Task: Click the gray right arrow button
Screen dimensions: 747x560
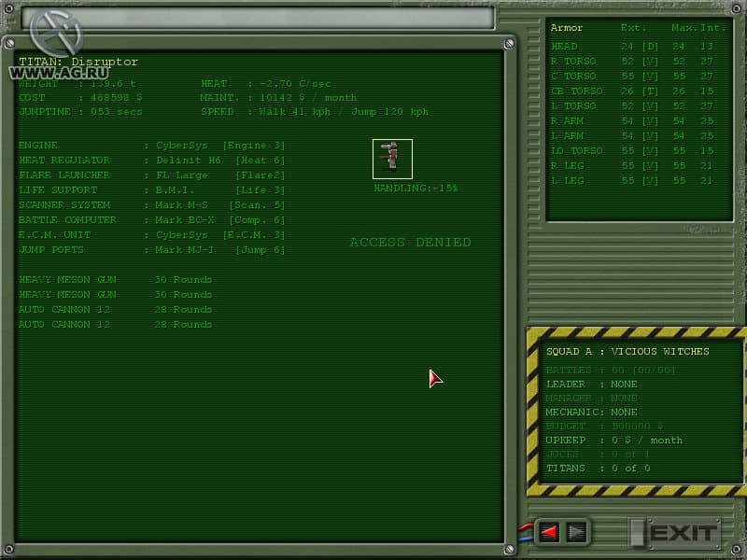Action: (x=576, y=532)
